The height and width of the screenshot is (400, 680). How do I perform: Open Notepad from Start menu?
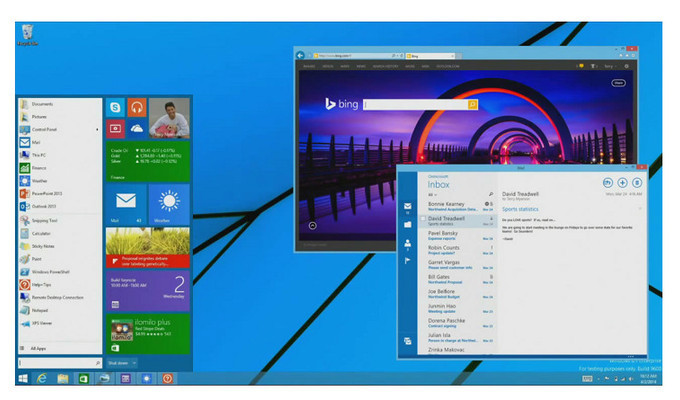[60, 310]
